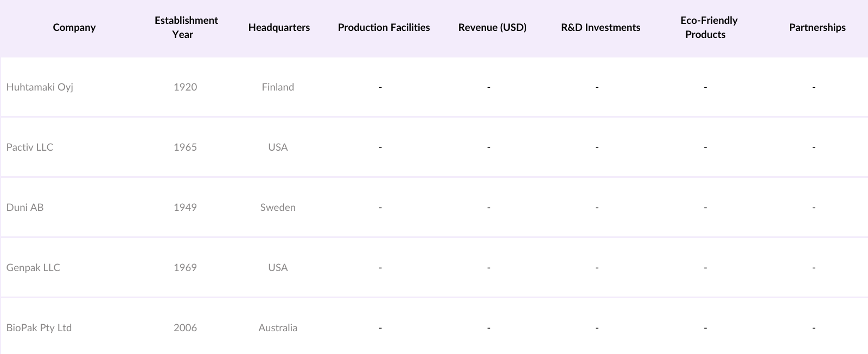The image size is (868, 354).
Task: Select the Establishment Year column header
Action: 186,28
